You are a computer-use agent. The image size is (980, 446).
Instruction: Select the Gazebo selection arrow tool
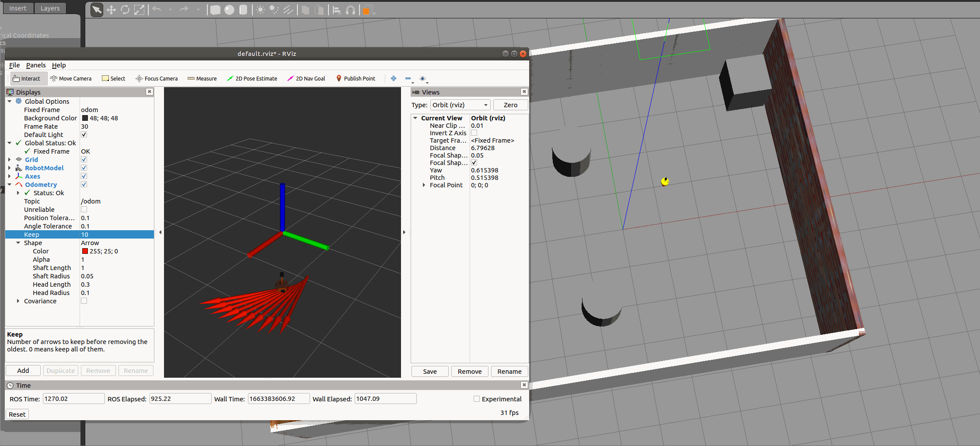(x=97, y=10)
